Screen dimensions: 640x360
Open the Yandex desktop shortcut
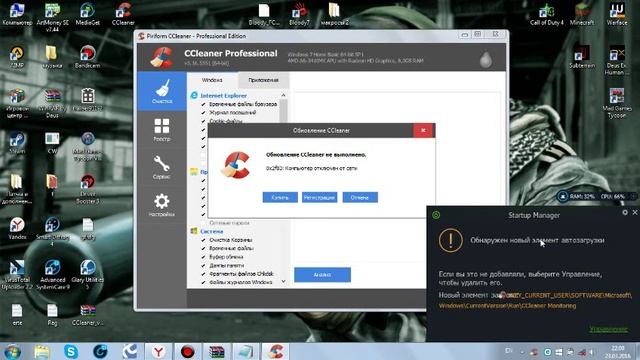tap(17, 229)
